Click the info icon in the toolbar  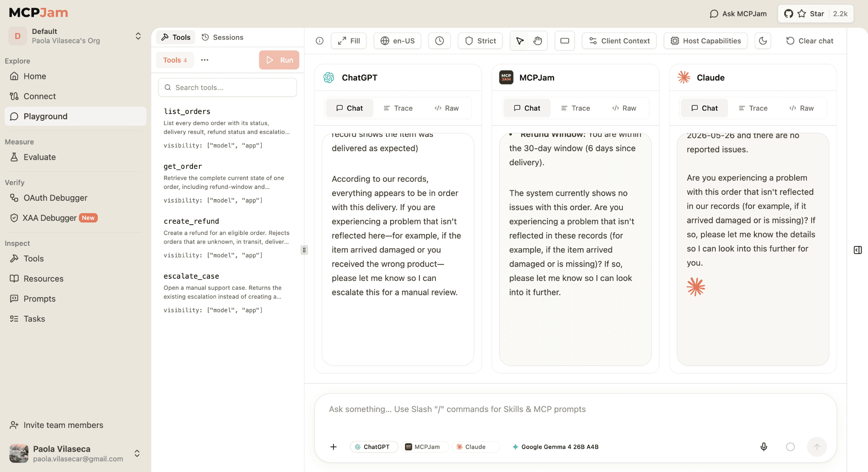click(x=320, y=41)
